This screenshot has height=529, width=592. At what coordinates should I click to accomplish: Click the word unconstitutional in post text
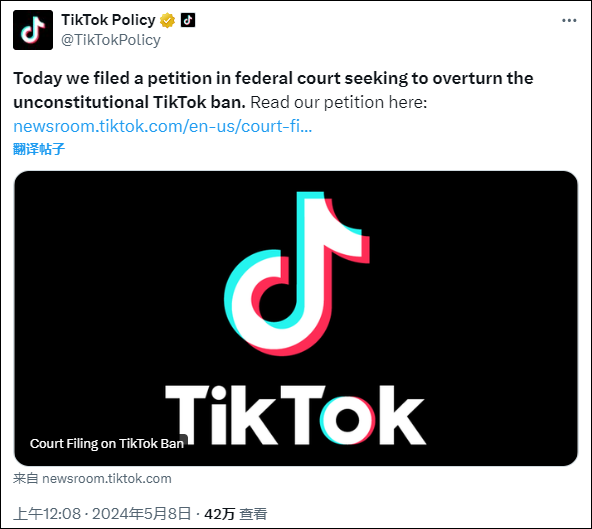tap(81, 102)
